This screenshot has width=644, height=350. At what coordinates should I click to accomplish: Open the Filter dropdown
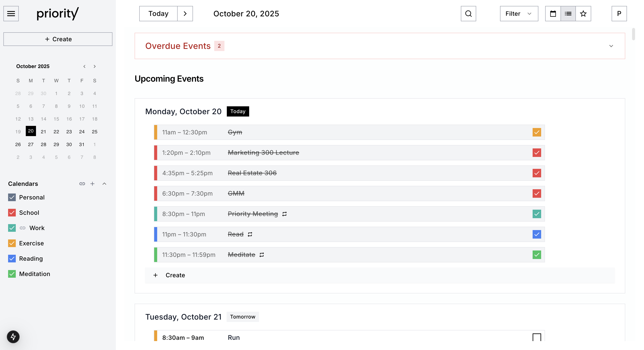tap(518, 13)
